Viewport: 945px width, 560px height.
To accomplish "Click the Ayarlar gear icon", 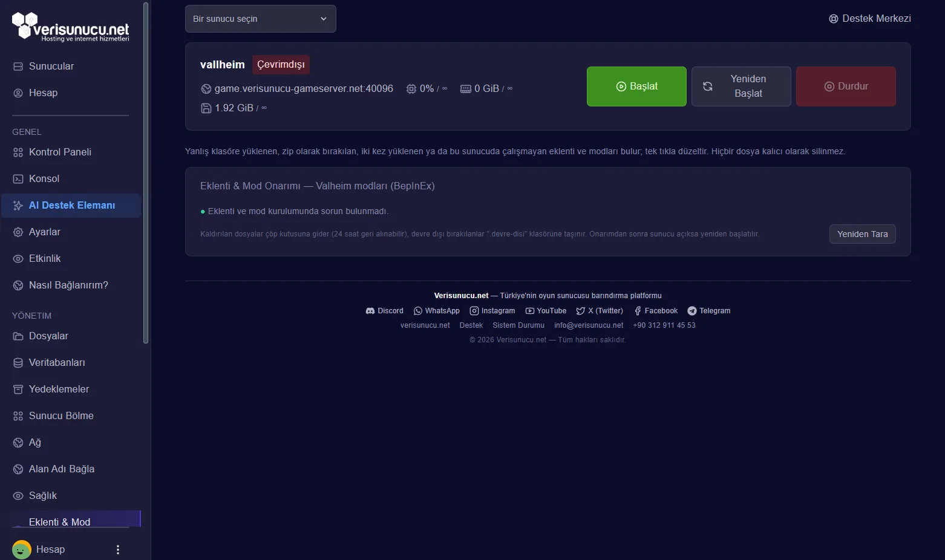I will (x=18, y=232).
